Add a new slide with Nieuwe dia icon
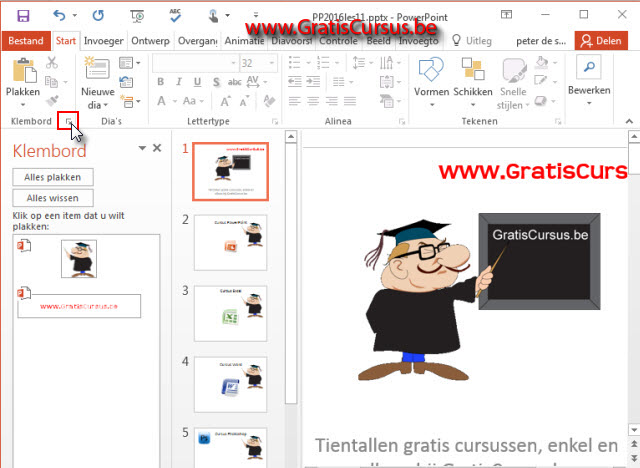 pyautogui.click(x=97, y=68)
